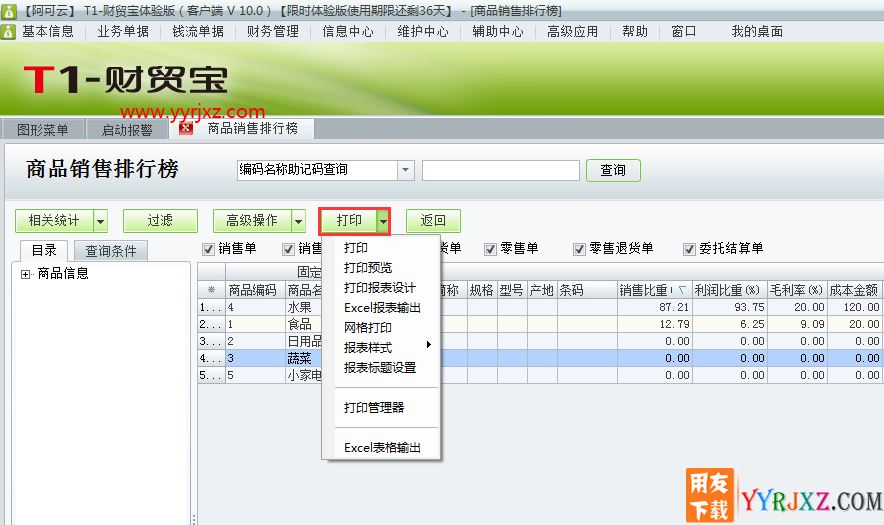884x525 pixels.
Task: Open the 编码名称助记码查询 combo box
Action: tap(405, 170)
